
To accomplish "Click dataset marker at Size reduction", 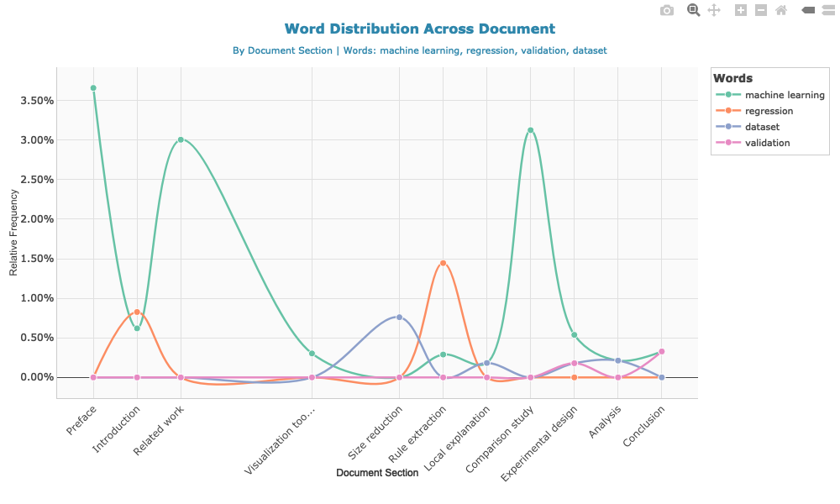I will pos(399,317).
